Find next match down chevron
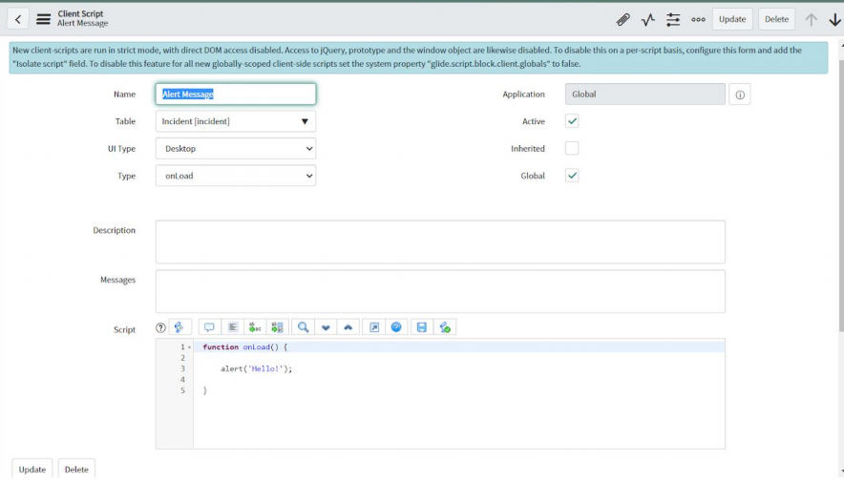This screenshot has width=844, height=504. (x=326, y=327)
